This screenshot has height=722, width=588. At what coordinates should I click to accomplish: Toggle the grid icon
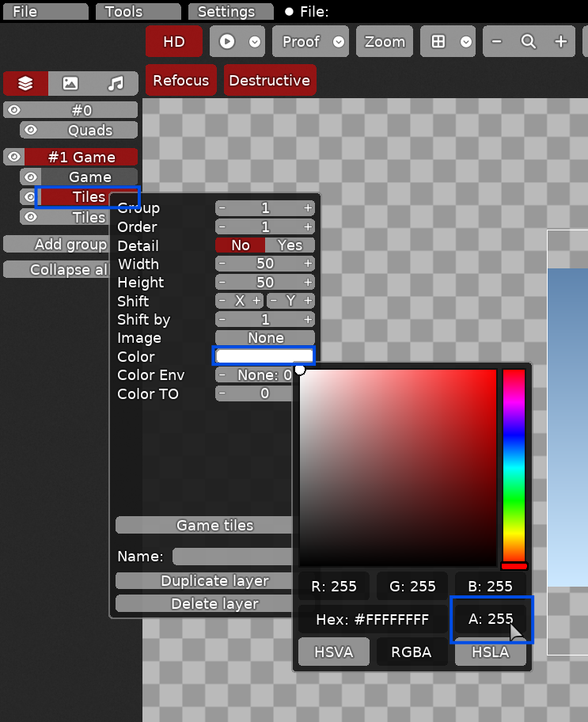(438, 41)
